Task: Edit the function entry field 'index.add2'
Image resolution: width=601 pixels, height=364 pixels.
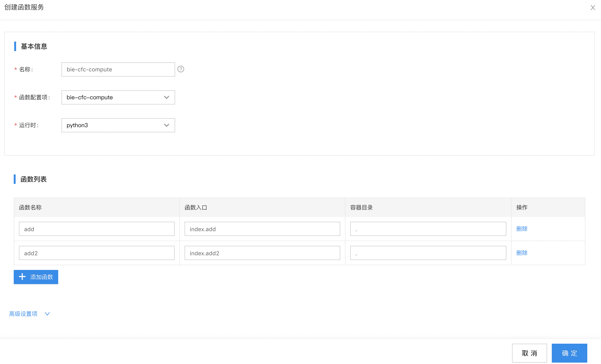Action: coord(262,253)
